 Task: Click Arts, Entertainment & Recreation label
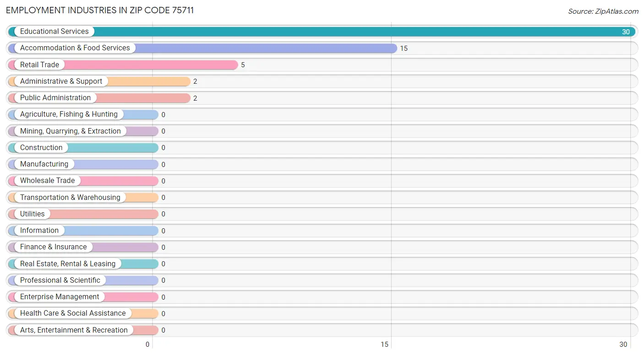click(74, 330)
